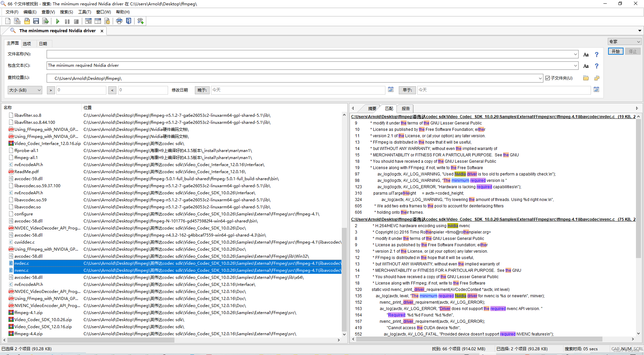This screenshot has width=644, height=355.
Task: Export search results with the export icon
Action: [45, 21]
